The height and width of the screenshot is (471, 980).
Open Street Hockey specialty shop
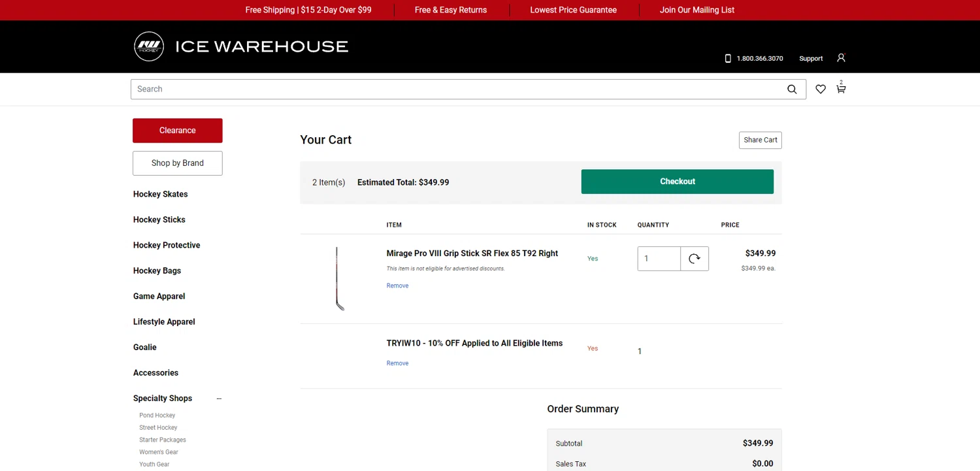(x=158, y=428)
